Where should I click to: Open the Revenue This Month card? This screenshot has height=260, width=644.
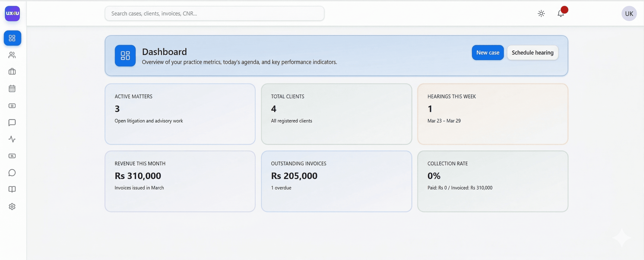[180, 181]
